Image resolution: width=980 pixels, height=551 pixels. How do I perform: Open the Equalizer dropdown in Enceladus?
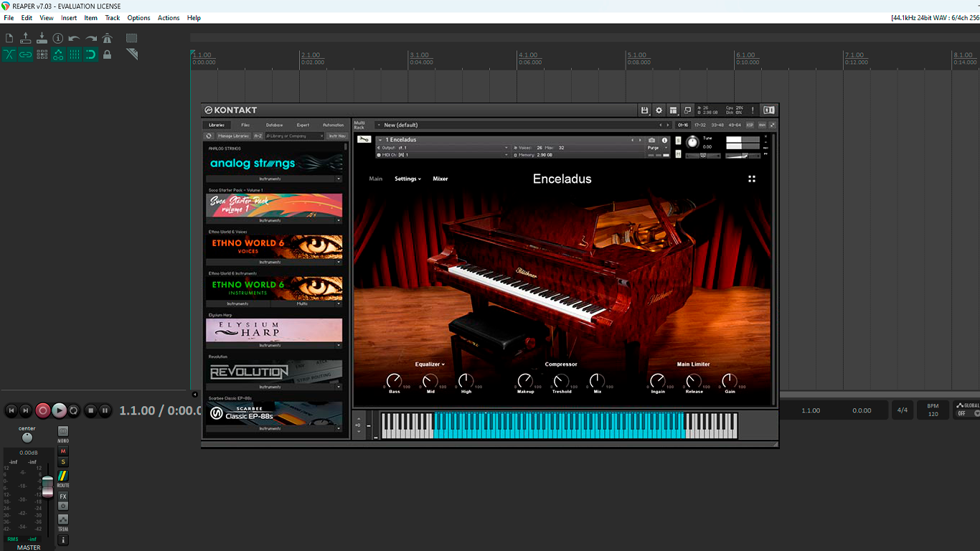click(x=430, y=364)
